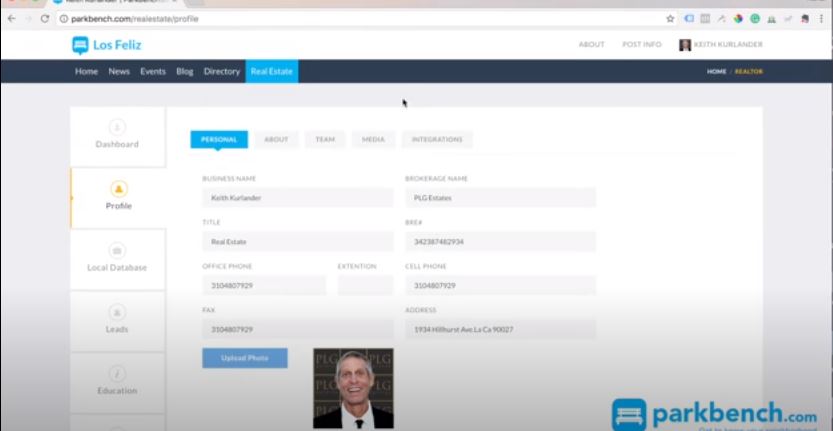The height and width of the screenshot is (431, 833).
Task: Switch to the About tab
Action: point(276,139)
